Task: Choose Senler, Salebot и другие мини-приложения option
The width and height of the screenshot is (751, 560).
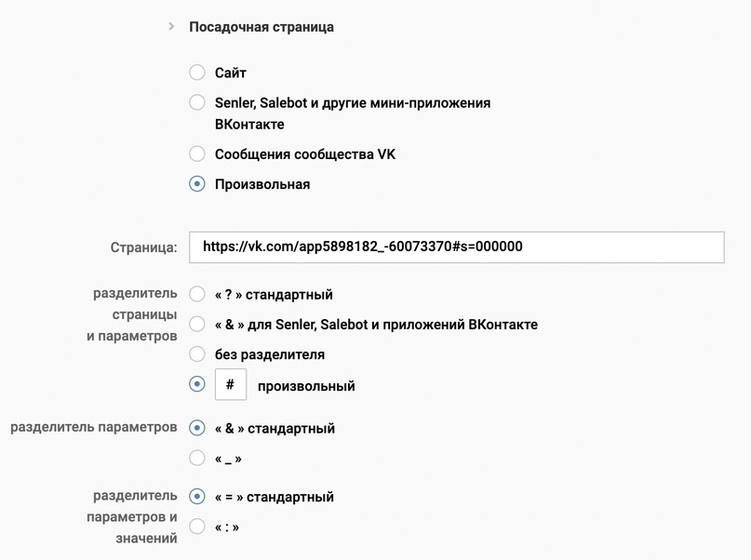Action: (196, 102)
